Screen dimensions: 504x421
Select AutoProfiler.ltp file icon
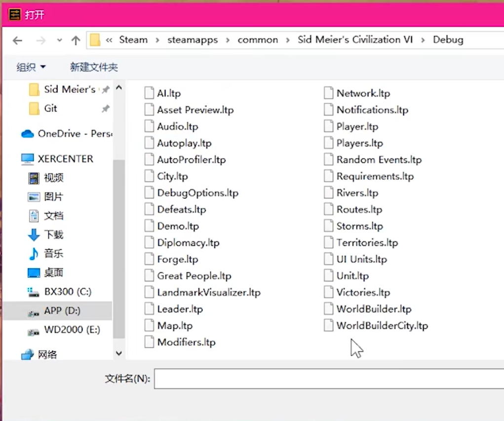(x=149, y=159)
